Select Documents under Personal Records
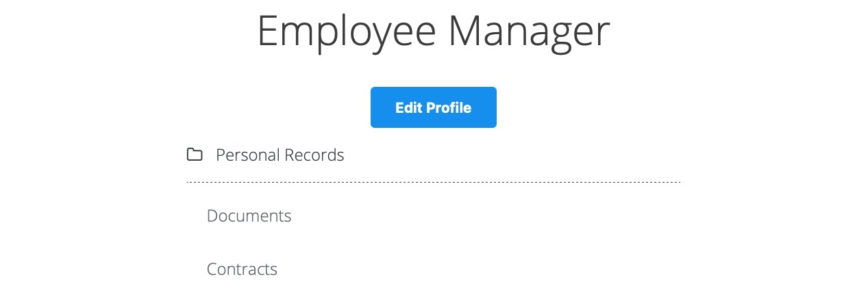 pos(249,216)
